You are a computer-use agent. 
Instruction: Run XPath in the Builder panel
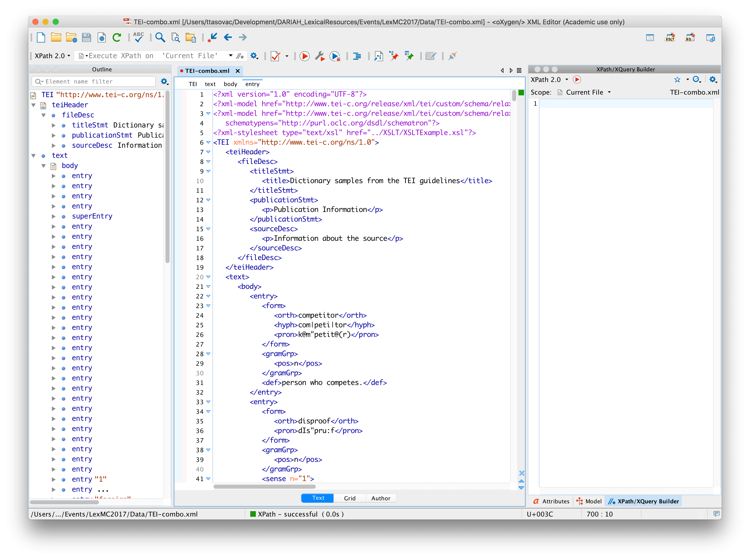coord(577,79)
